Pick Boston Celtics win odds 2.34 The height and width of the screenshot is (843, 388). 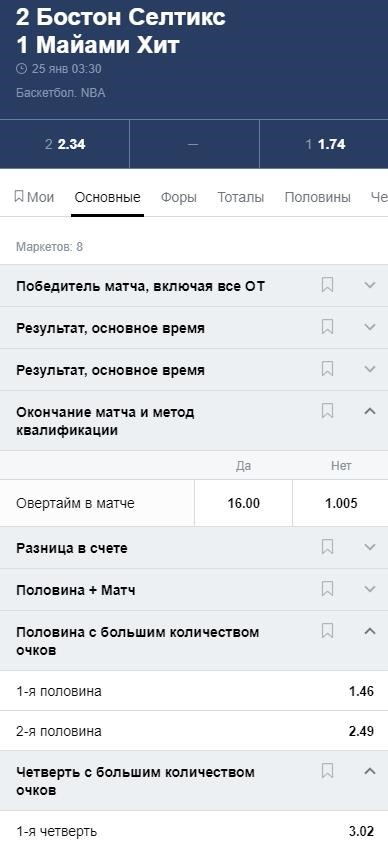tap(64, 145)
